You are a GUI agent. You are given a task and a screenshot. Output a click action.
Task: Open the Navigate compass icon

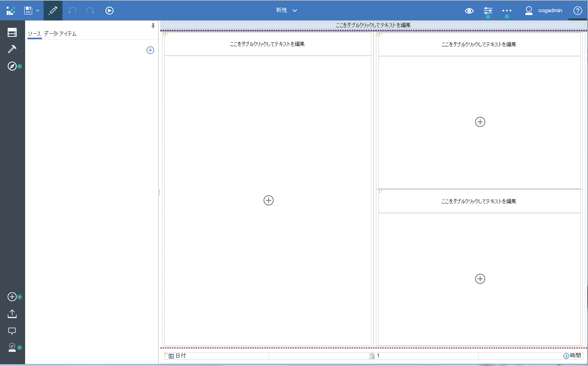point(12,66)
